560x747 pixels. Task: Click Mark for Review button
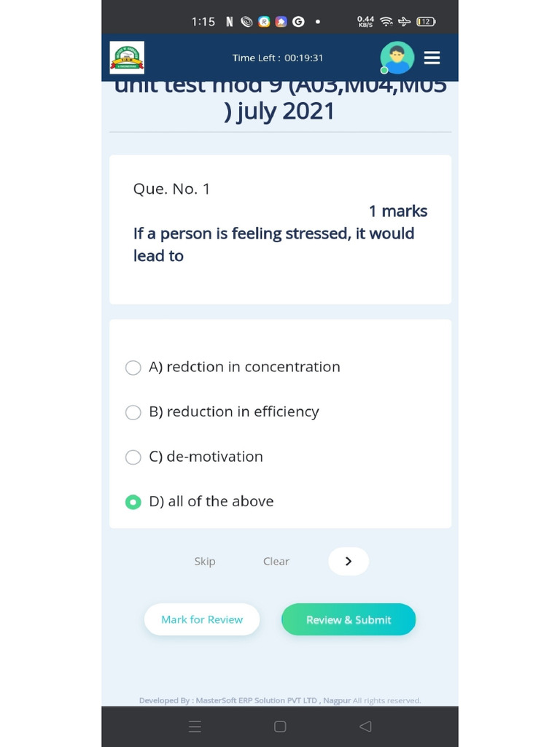202,619
